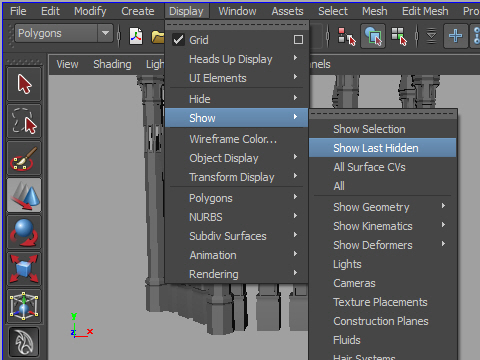The width and height of the screenshot is (480, 360).
Task: Click the Open Scene folder icon
Action: click(x=158, y=36)
